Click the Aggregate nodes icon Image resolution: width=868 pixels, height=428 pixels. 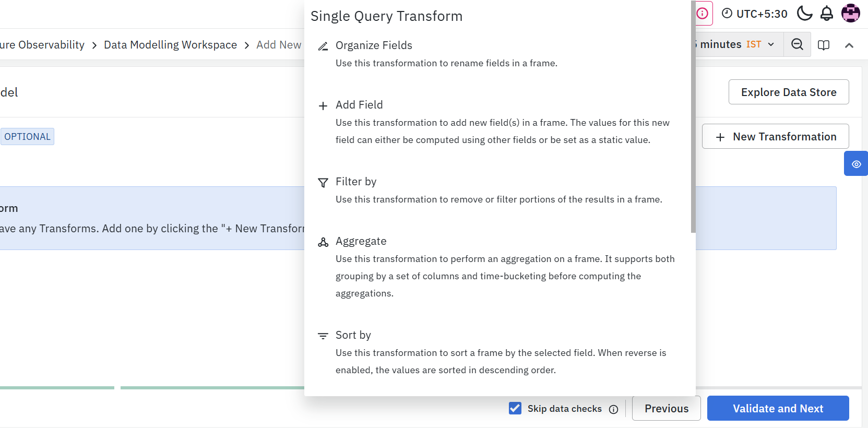point(323,242)
